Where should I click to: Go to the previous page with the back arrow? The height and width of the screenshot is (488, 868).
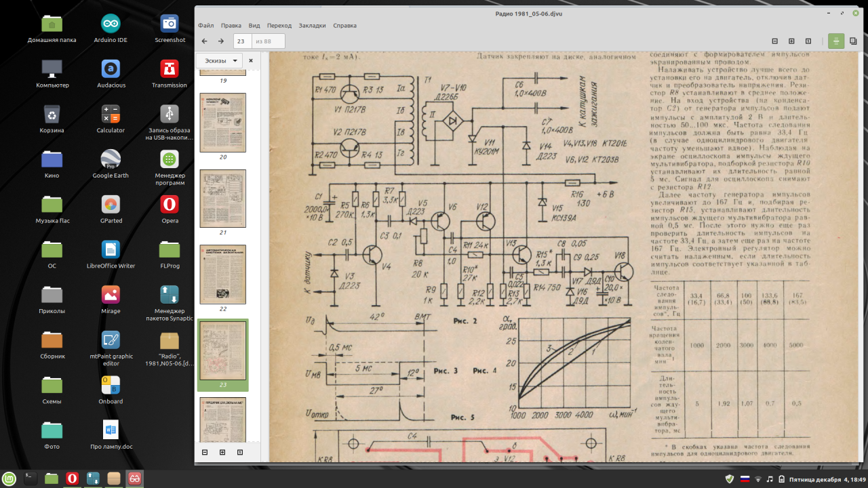pyautogui.click(x=204, y=41)
